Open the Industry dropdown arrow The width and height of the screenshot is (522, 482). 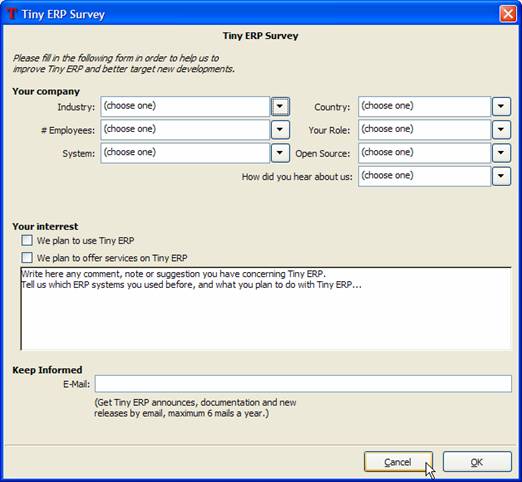tap(280, 106)
